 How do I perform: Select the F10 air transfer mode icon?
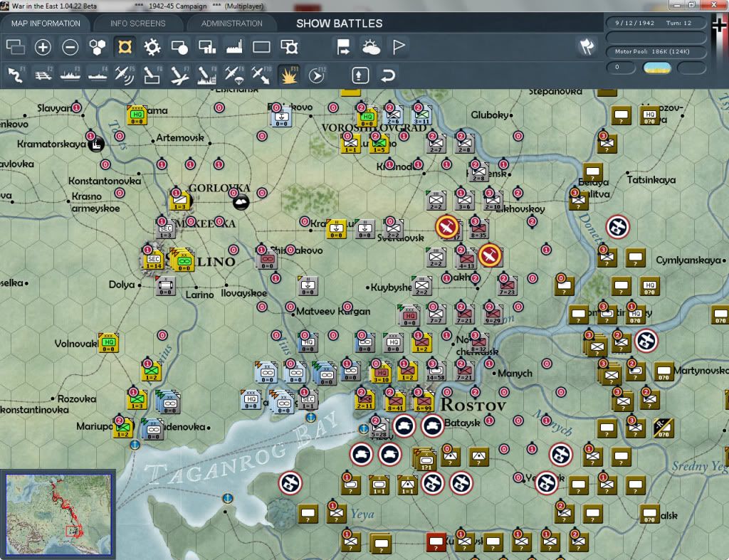[x=261, y=75]
